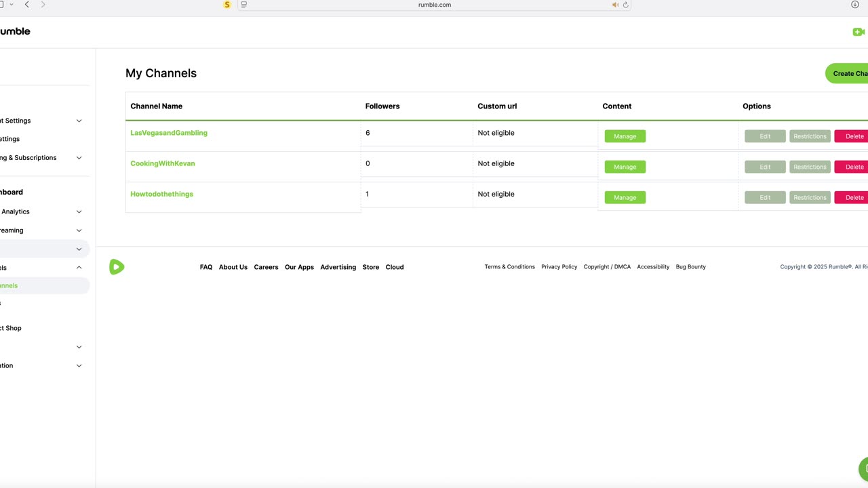Delete the Howtodothethings channel

pyautogui.click(x=851, y=197)
